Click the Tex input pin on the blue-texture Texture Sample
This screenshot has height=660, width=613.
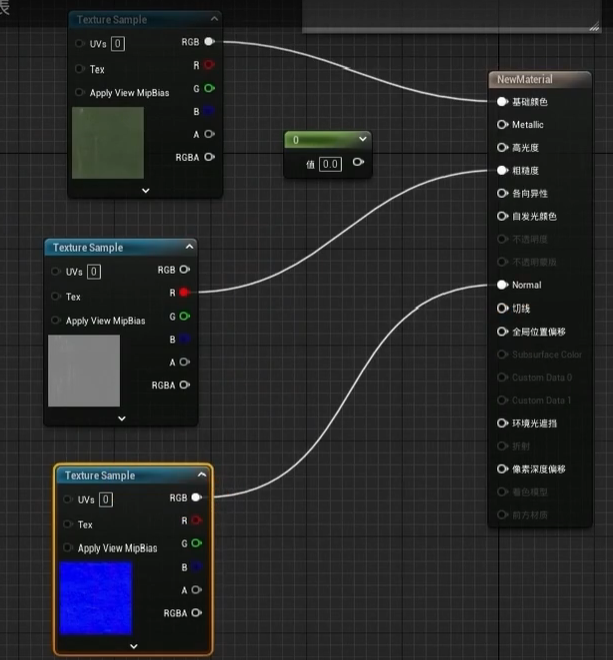point(67,524)
